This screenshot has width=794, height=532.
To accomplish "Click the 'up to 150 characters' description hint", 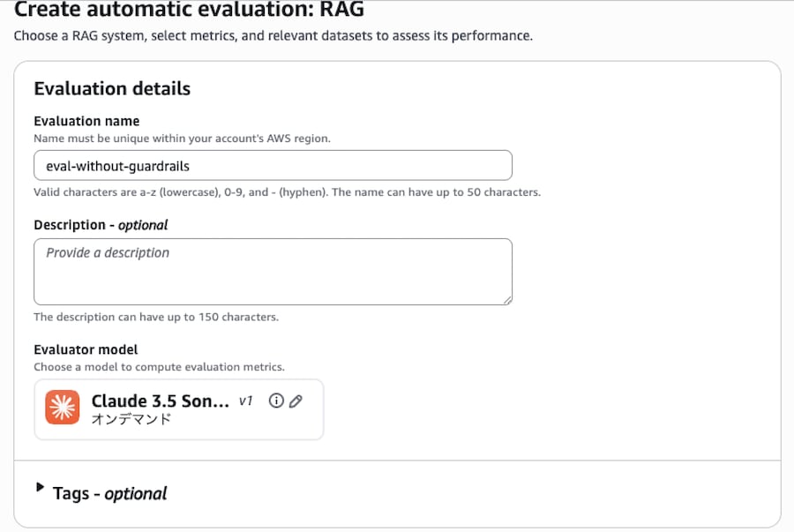I will click(156, 317).
